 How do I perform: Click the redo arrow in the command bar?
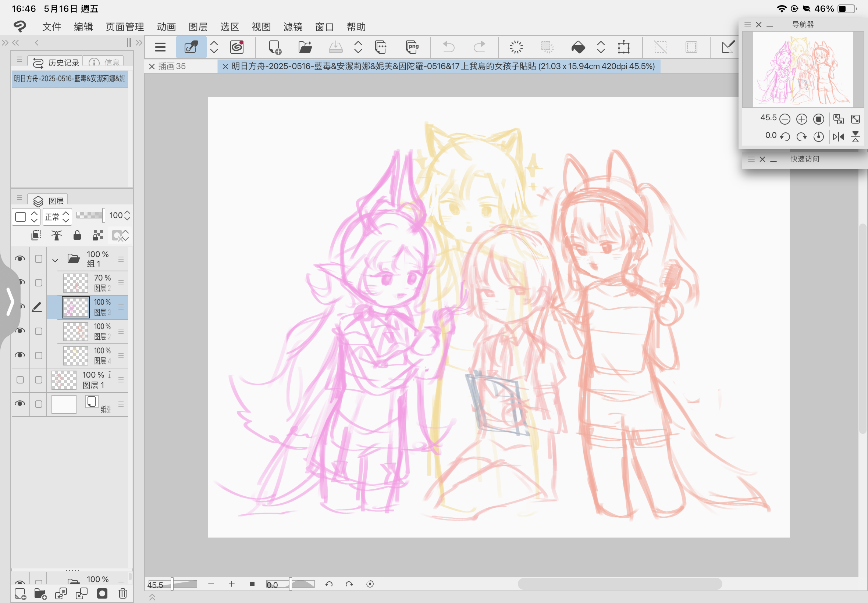tap(479, 47)
